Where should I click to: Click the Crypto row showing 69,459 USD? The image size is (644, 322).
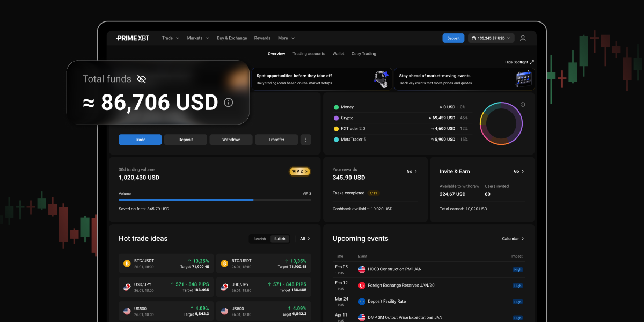400,118
